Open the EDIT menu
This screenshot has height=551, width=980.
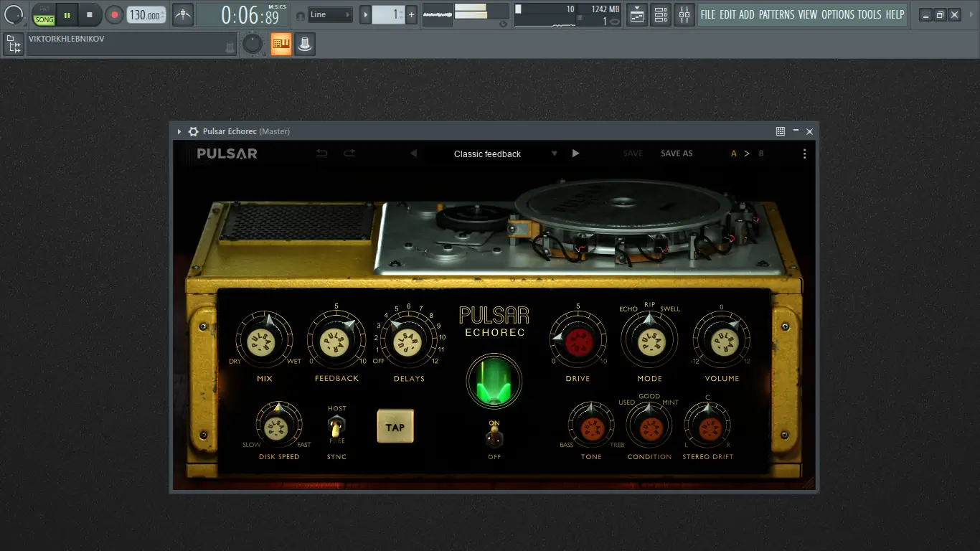point(727,14)
